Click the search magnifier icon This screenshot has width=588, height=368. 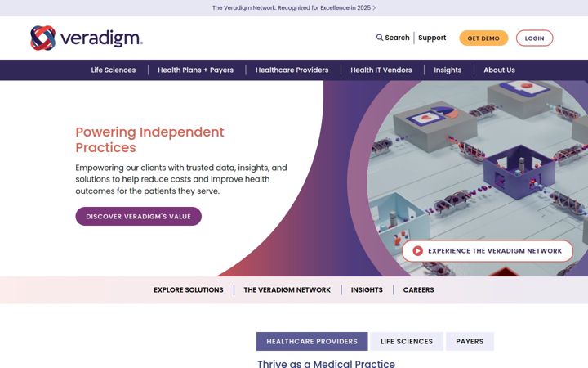(x=380, y=38)
